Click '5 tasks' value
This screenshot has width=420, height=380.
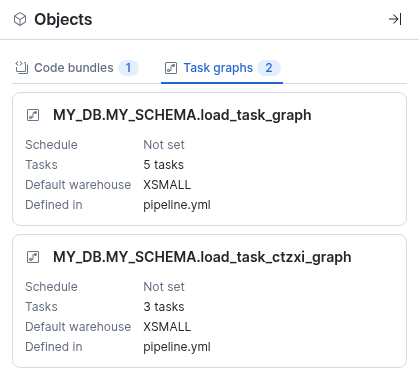pyautogui.click(x=164, y=165)
